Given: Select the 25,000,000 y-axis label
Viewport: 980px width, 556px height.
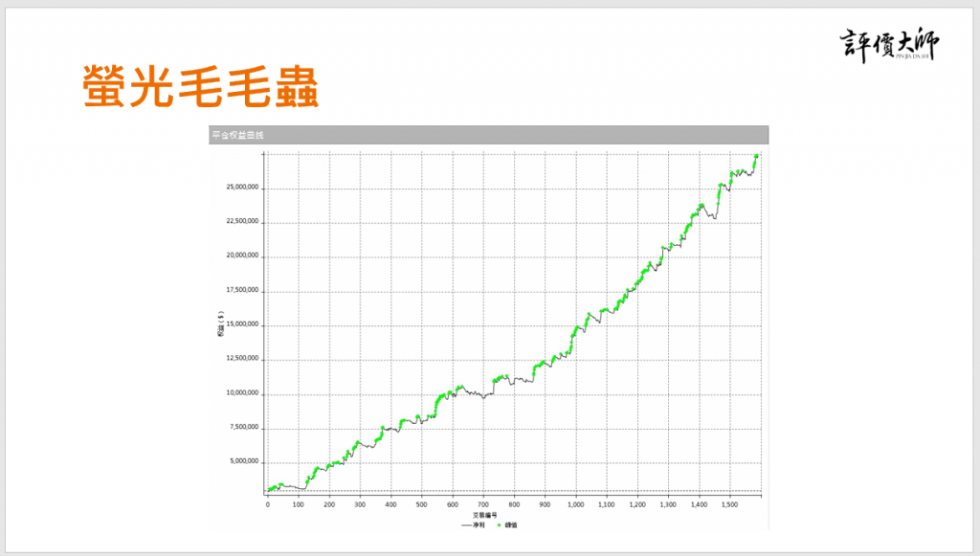Looking at the screenshot, I should click(x=243, y=188).
